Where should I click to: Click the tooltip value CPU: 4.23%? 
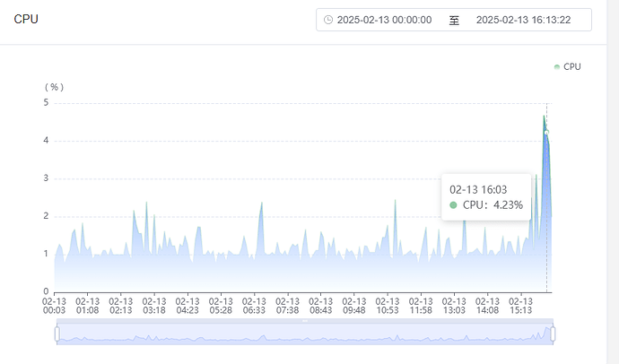pyautogui.click(x=493, y=205)
